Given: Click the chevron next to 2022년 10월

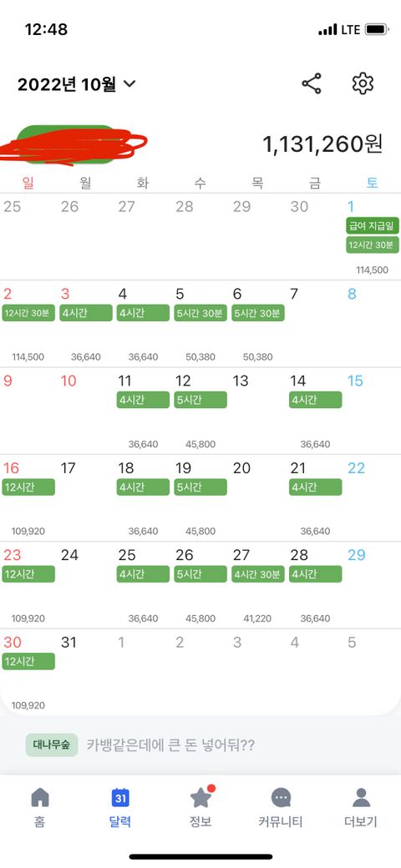Looking at the screenshot, I should click(129, 84).
